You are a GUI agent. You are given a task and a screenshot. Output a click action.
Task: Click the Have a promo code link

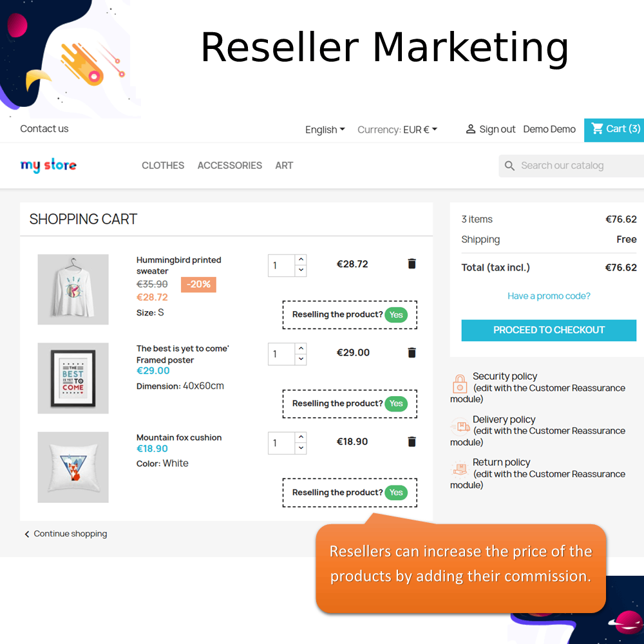click(549, 296)
